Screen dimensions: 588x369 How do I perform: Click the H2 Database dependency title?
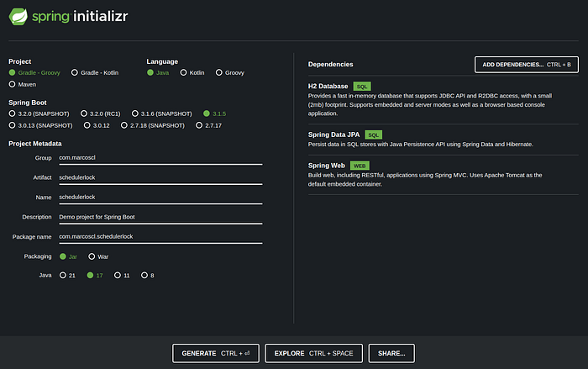click(328, 87)
